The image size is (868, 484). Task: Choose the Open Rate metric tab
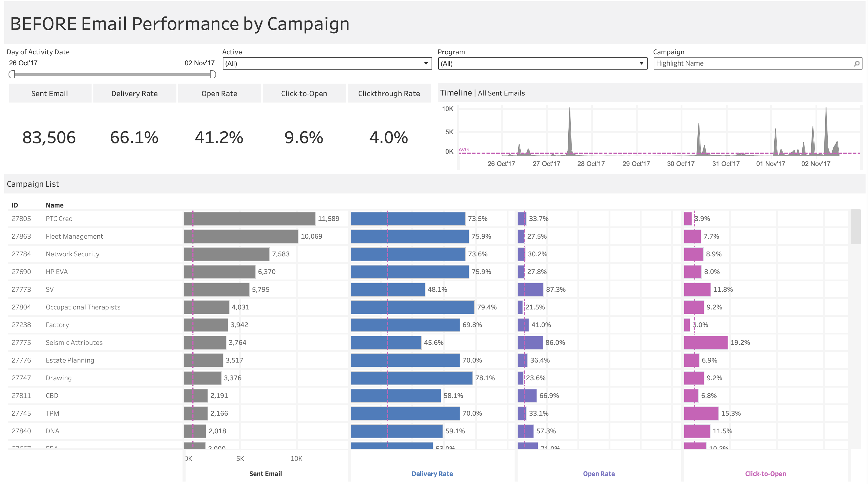click(219, 94)
